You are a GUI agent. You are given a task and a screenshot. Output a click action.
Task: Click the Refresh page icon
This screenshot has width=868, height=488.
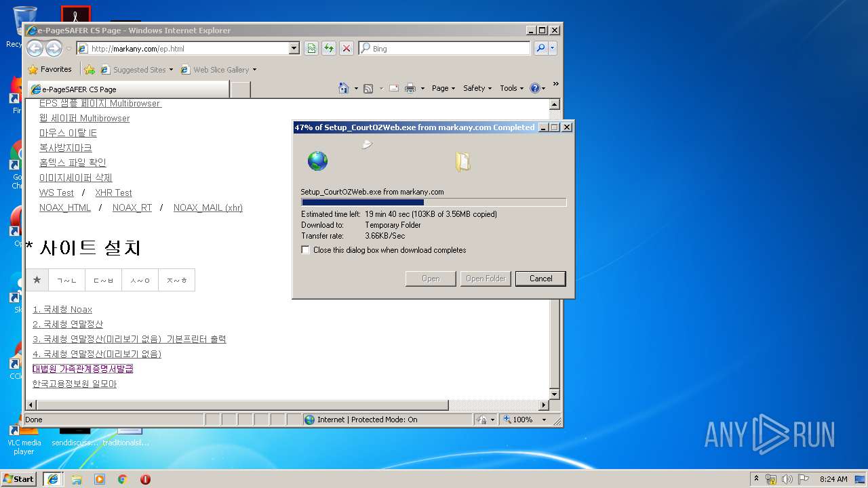pos(329,48)
